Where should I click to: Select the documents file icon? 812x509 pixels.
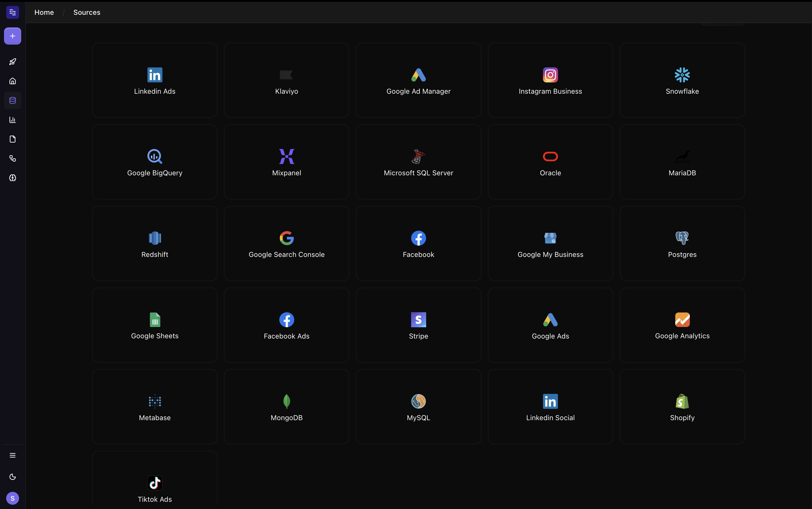(x=12, y=139)
